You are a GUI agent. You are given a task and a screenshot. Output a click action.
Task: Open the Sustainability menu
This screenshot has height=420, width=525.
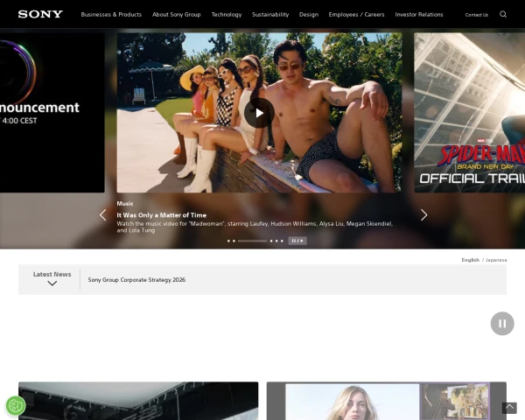pyautogui.click(x=270, y=14)
